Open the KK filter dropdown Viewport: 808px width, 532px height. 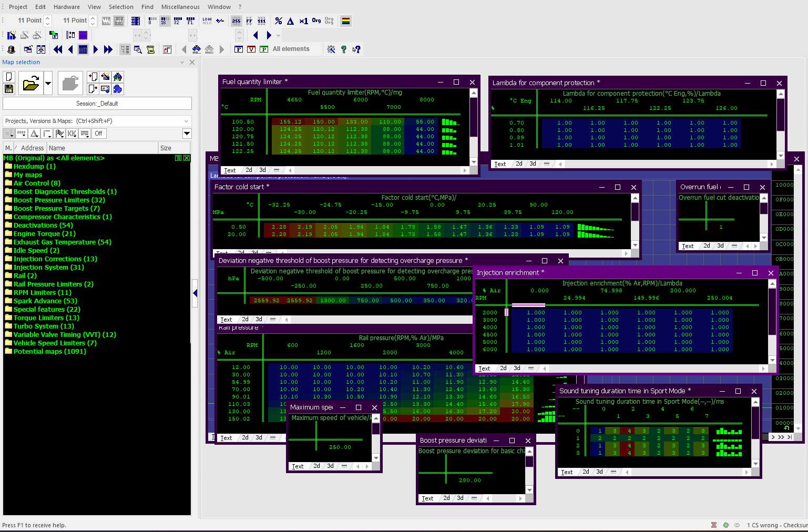[72, 134]
